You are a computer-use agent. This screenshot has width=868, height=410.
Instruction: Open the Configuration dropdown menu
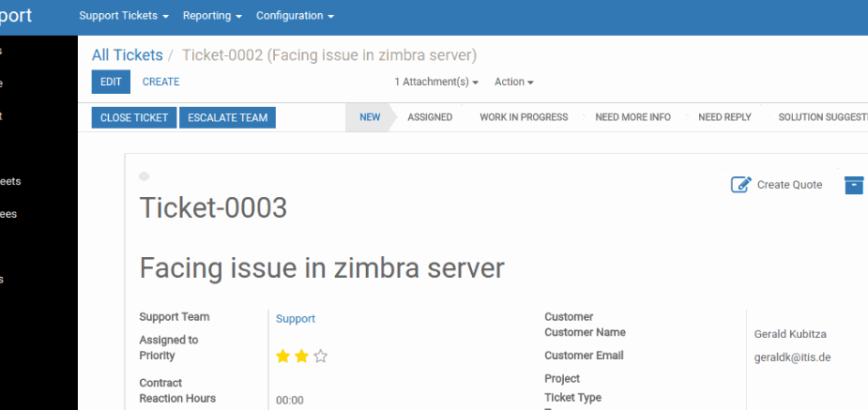pyautogui.click(x=295, y=16)
